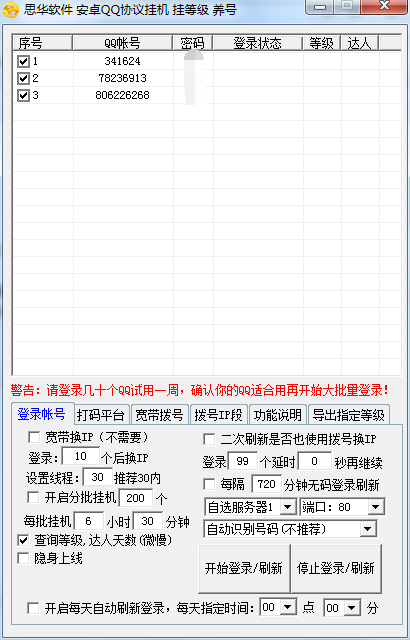Click the 设置线程 input field
This screenshot has height=640, width=410.
point(97,477)
